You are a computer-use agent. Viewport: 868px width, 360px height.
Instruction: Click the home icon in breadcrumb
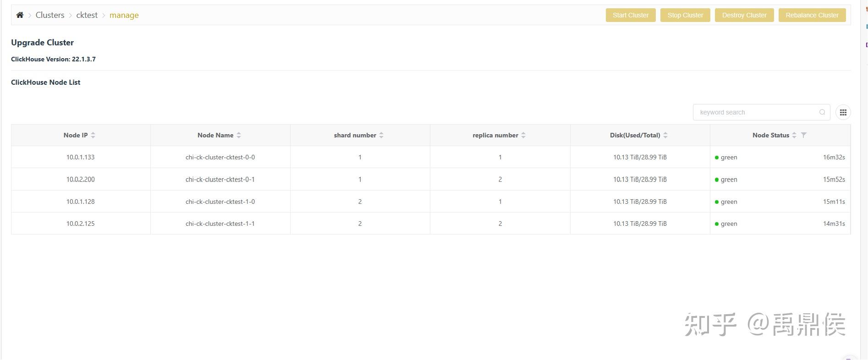[20, 15]
